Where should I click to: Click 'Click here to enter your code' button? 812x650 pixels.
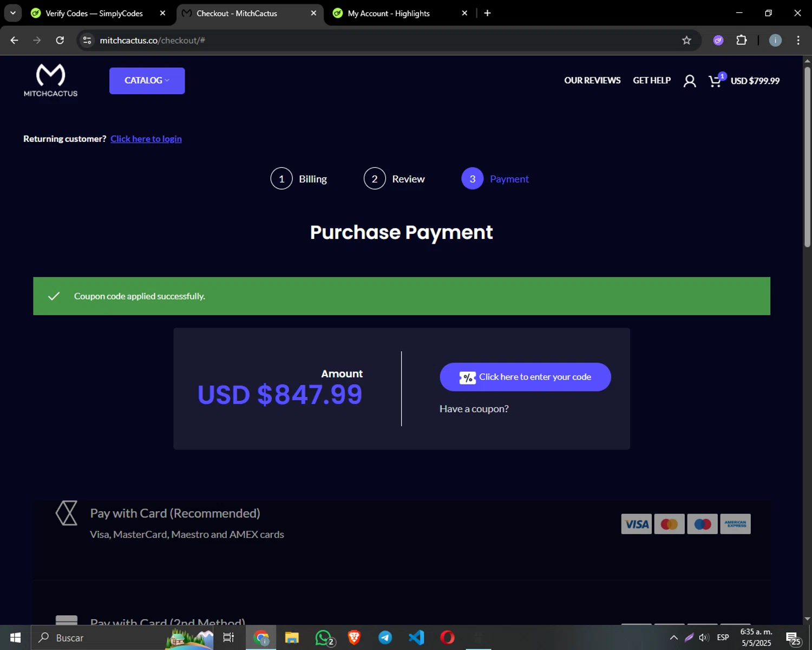(525, 377)
